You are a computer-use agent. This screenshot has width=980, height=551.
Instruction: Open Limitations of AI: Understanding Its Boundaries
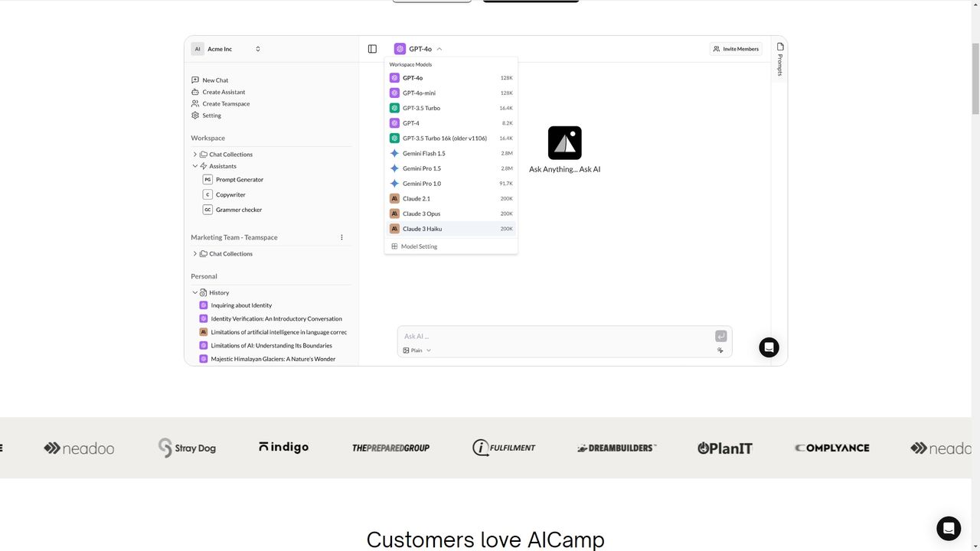tap(266, 346)
